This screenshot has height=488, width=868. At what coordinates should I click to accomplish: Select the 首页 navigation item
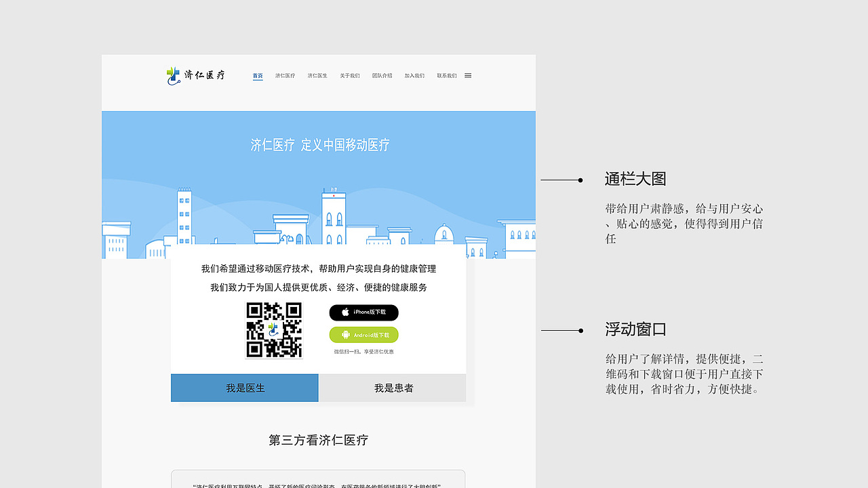pos(258,76)
